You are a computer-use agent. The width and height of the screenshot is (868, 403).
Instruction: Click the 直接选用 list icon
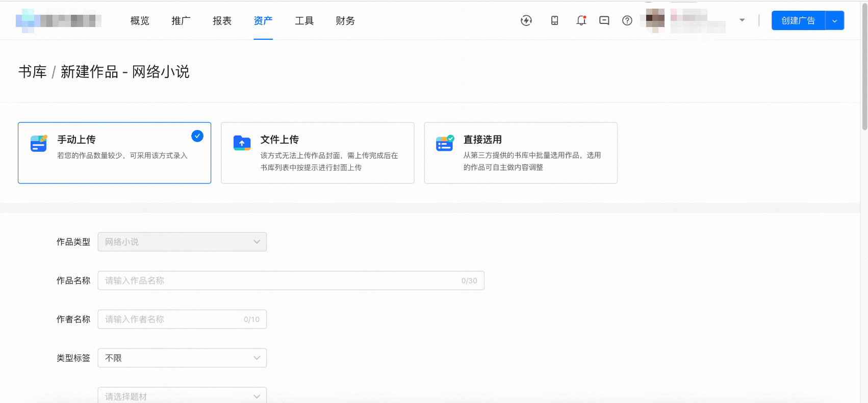click(x=445, y=143)
